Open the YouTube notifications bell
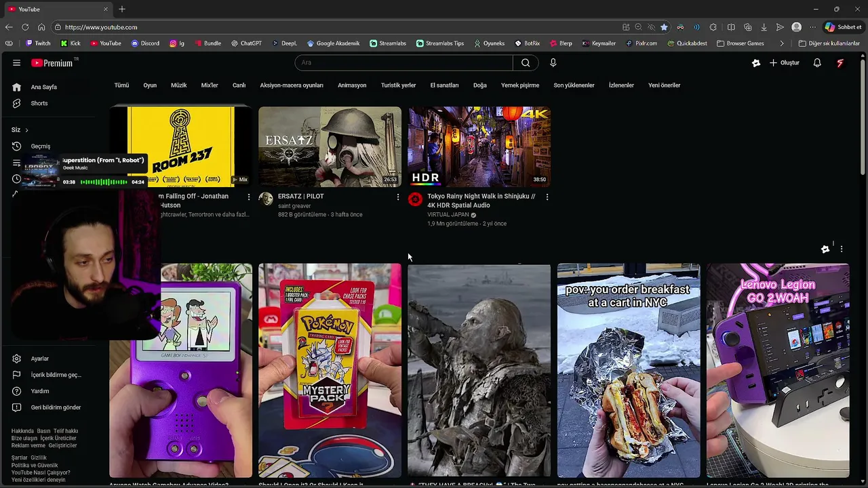The height and width of the screenshot is (488, 868). [817, 63]
